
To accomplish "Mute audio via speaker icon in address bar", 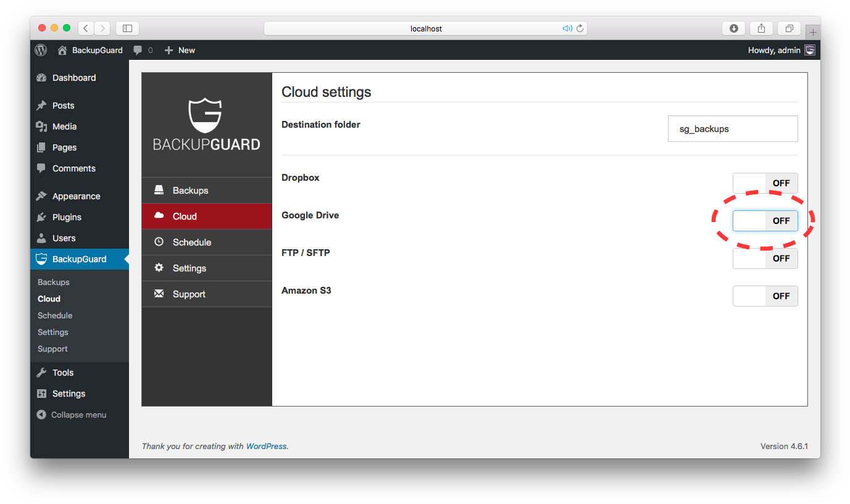I will pos(568,28).
